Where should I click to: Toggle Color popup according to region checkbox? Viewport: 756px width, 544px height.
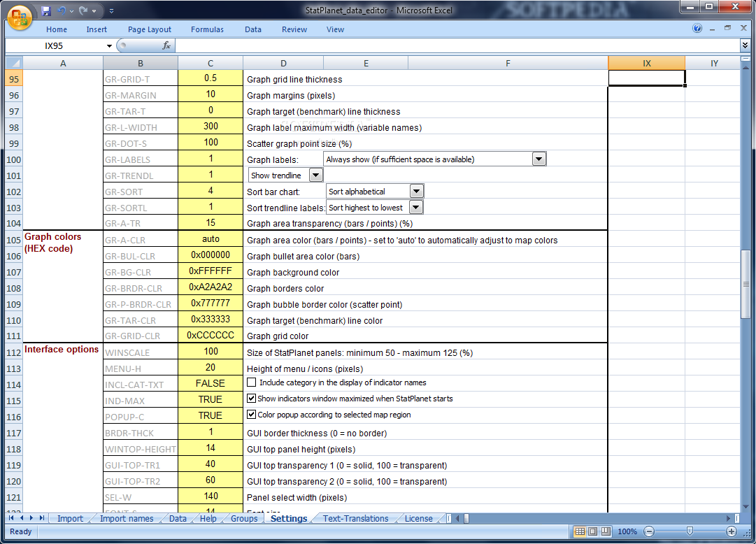[251, 414]
